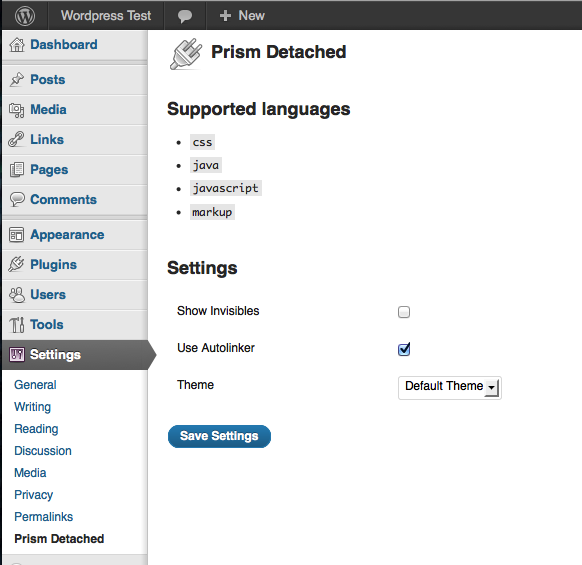Screen dimensions: 582x565
Task: Open the Pages menu item
Action: click(75, 170)
